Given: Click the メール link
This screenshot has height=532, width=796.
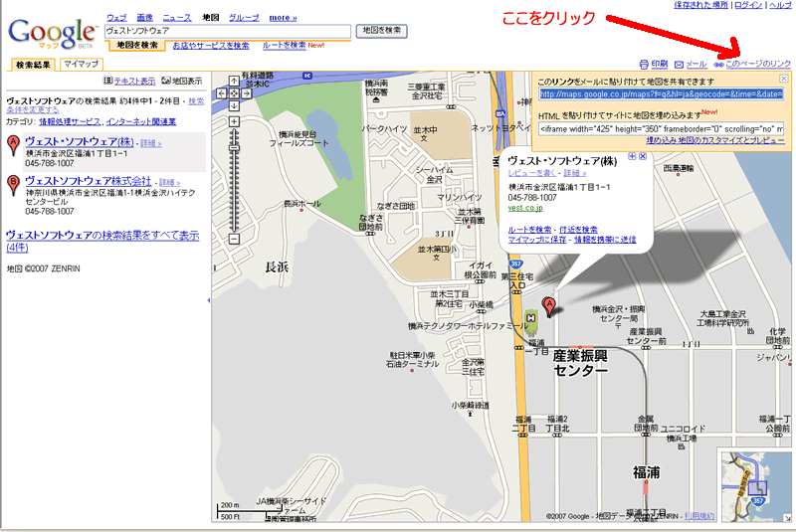Looking at the screenshot, I should click(x=696, y=64).
